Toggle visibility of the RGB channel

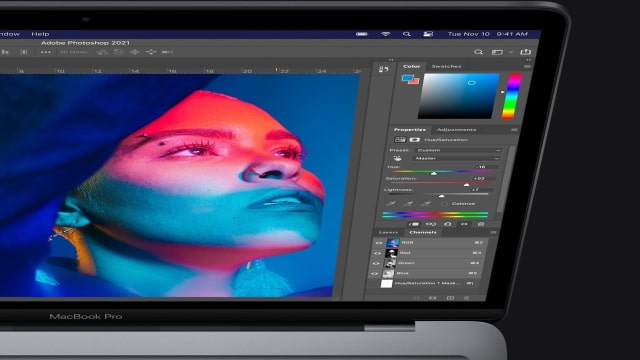click(x=379, y=243)
